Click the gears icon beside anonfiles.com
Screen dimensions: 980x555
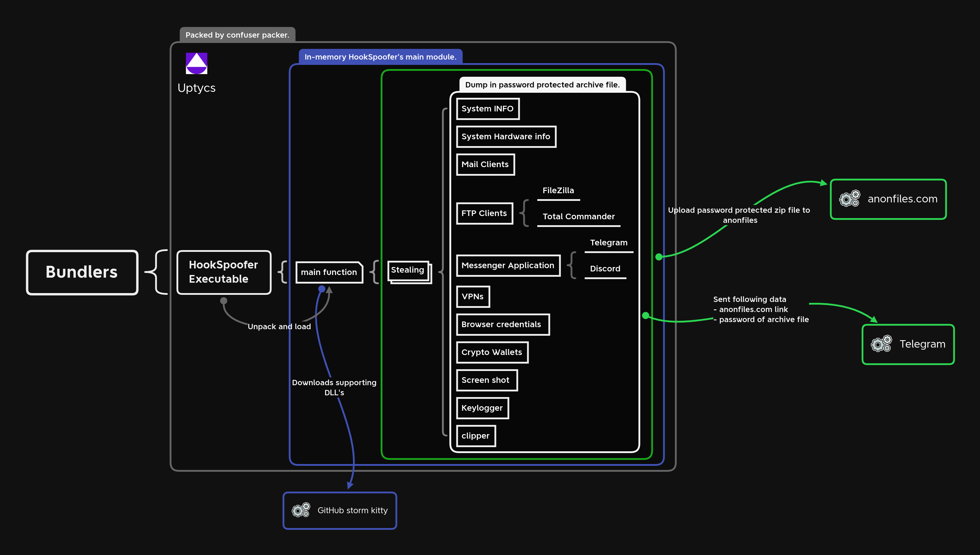pos(850,199)
